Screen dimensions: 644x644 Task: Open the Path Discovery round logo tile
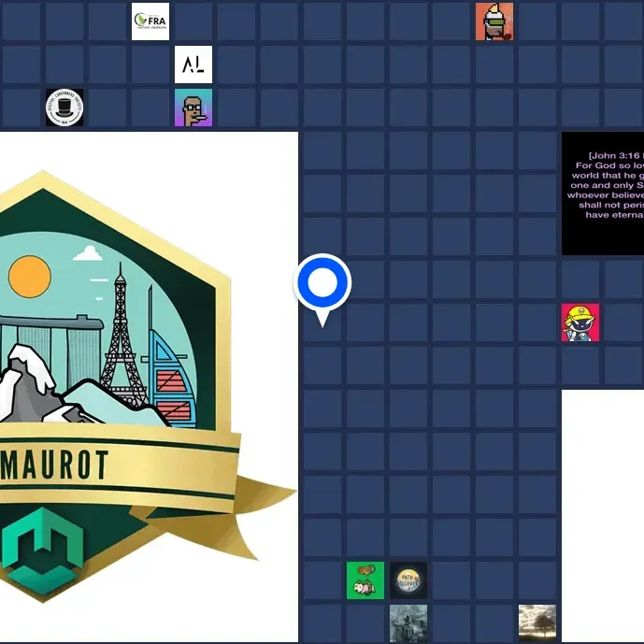pyautogui.click(x=408, y=580)
